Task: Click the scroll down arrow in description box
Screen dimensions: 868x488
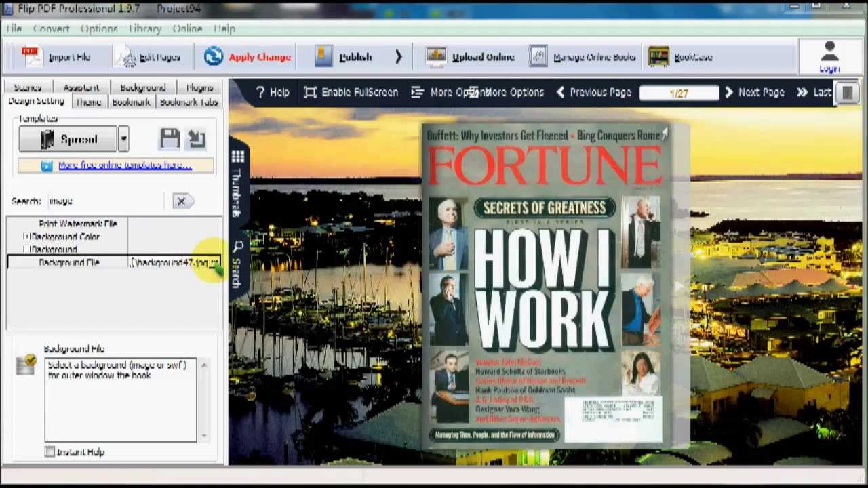Action: tap(203, 435)
